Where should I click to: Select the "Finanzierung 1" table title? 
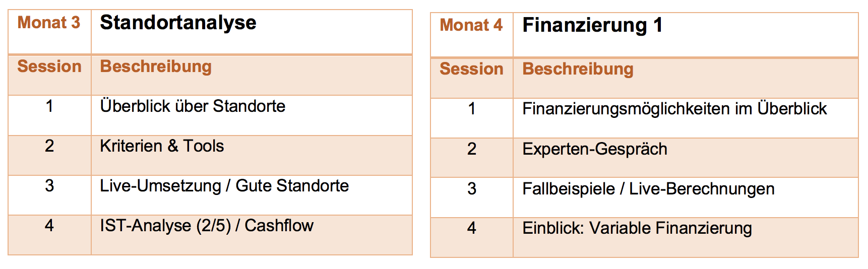point(592,25)
